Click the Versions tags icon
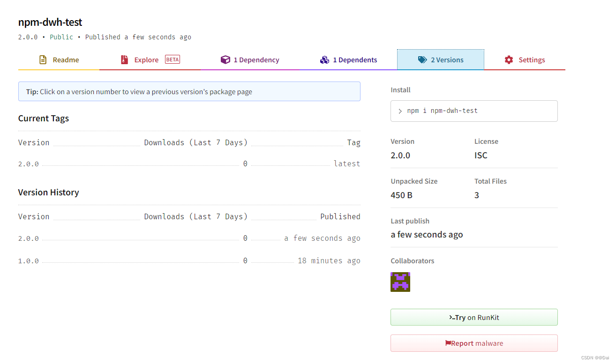This screenshot has height=364, width=616. coord(422,60)
